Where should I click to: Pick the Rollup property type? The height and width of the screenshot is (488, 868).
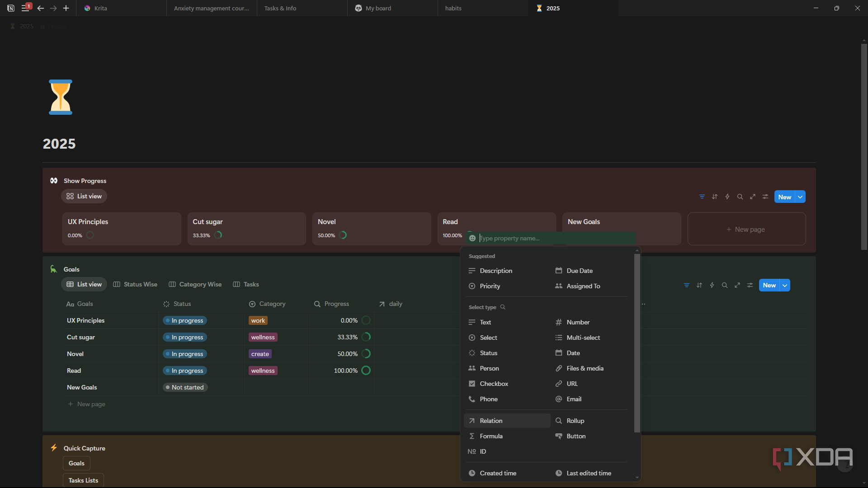(x=591, y=421)
